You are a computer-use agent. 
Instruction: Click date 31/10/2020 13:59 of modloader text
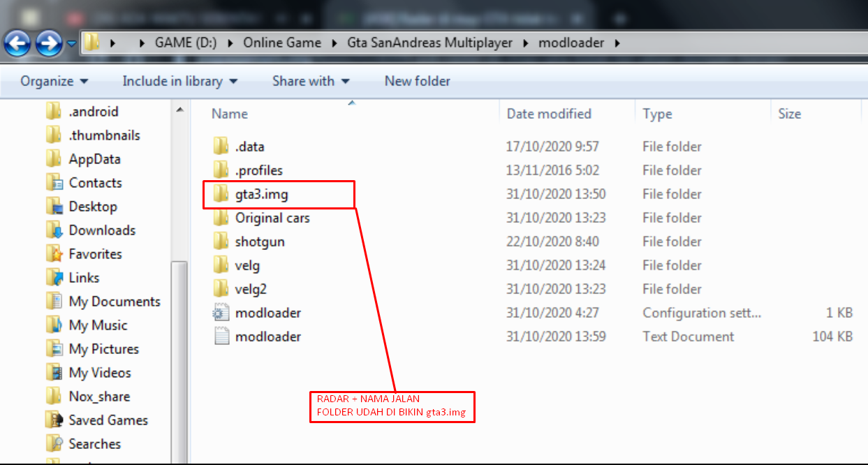(556, 337)
